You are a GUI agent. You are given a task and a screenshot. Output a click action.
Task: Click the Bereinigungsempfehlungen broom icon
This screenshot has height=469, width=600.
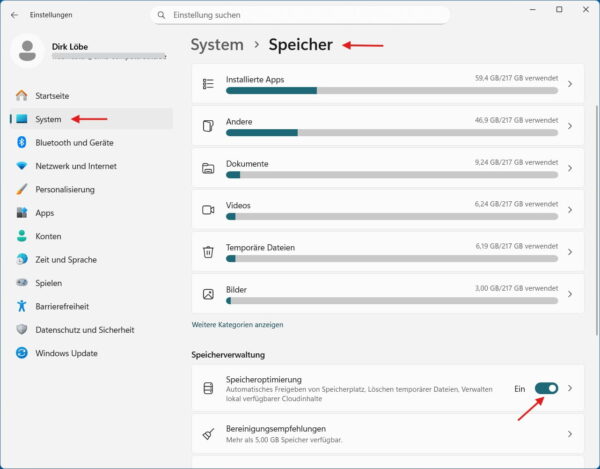pos(208,434)
